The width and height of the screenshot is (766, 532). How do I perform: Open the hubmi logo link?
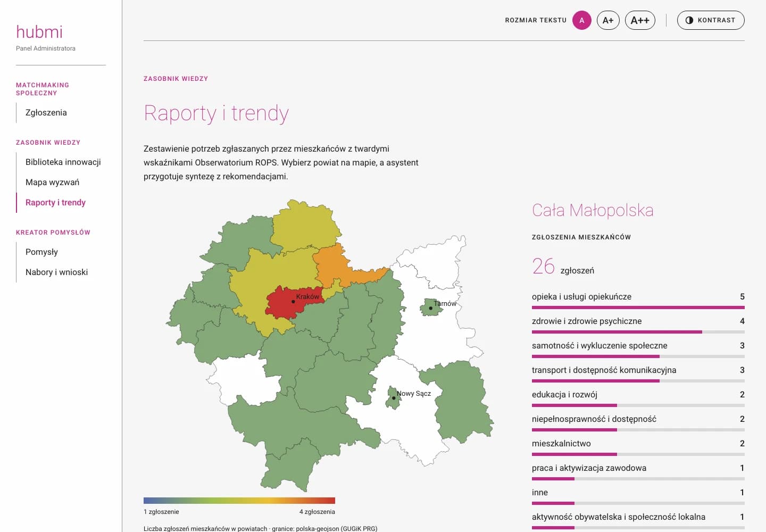coord(39,32)
